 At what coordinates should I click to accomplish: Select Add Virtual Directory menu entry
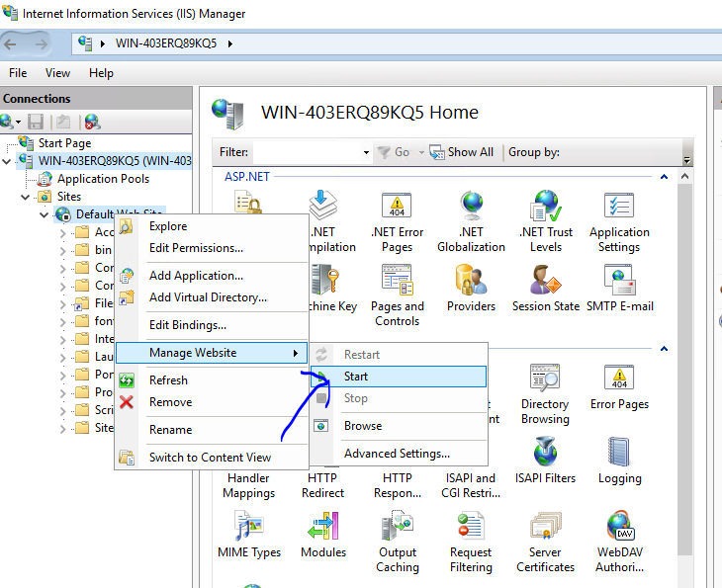coord(212,297)
